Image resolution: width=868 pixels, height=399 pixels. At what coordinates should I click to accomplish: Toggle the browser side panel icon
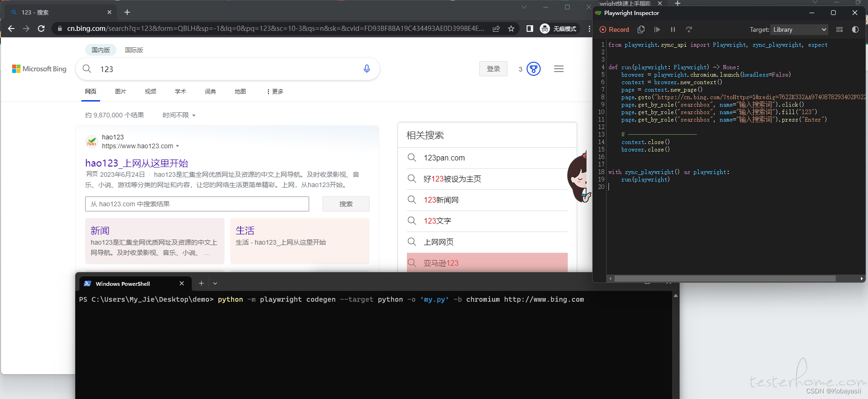pos(530,29)
